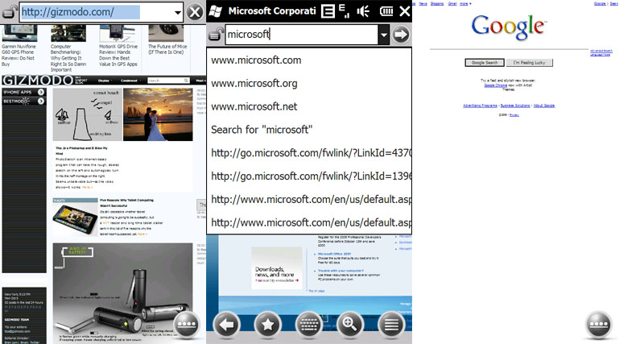This screenshot has height=344, width=644.
Task: Click the magnifier in Gizmodo search box
Action: point(186,81)
